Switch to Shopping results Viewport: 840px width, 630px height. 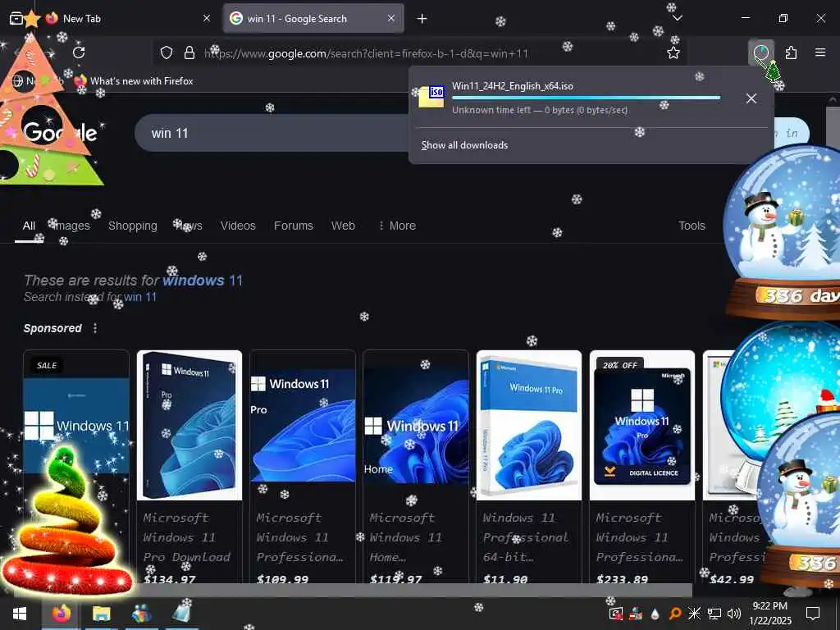[133, 226]
